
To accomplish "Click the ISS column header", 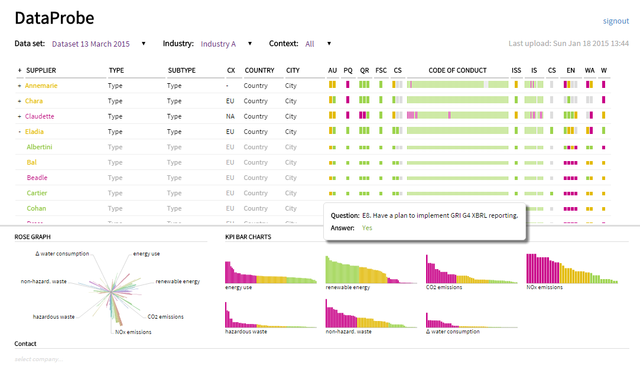I will (516, 70).
